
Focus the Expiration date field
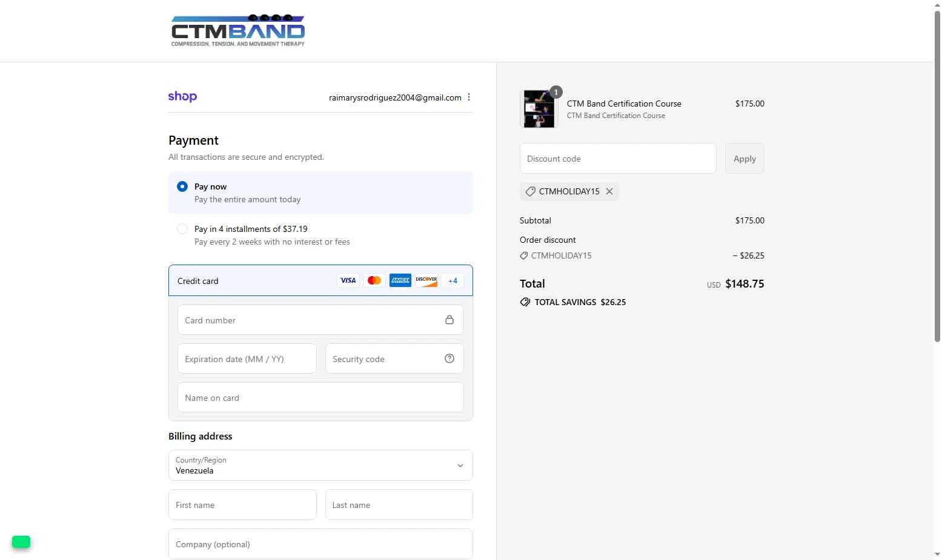coord(247,358)
